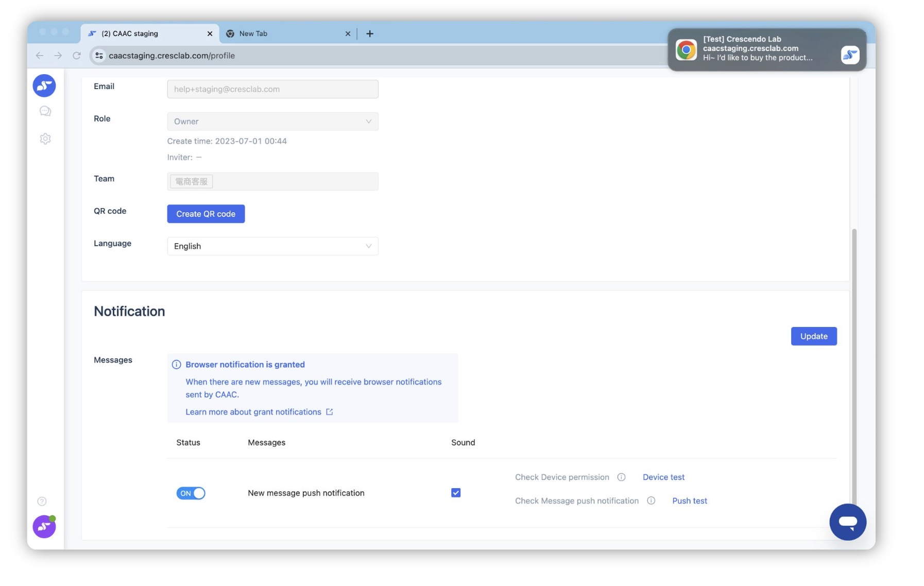Uncheck the Sound checkbox
This screenshot has height=586, width=924.
tap(456, 493)
